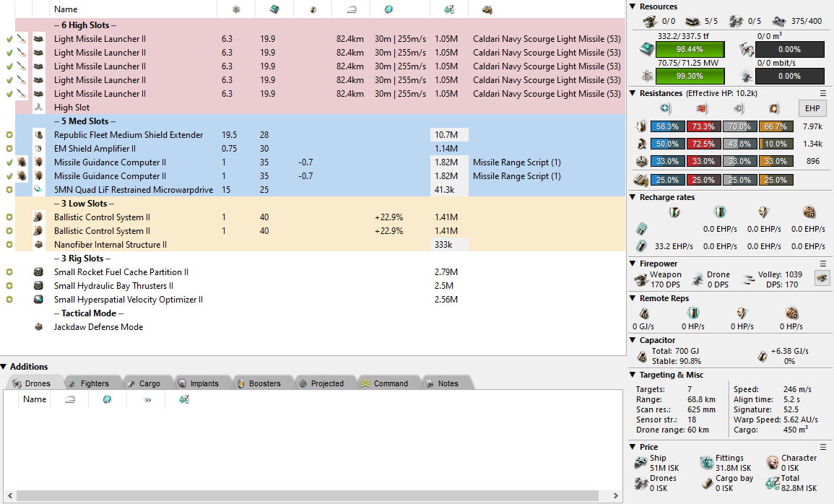Click the CPU column header icon
Image resolution: width=834 pixels, height=504 pixels.
click(x=275, y=9)
